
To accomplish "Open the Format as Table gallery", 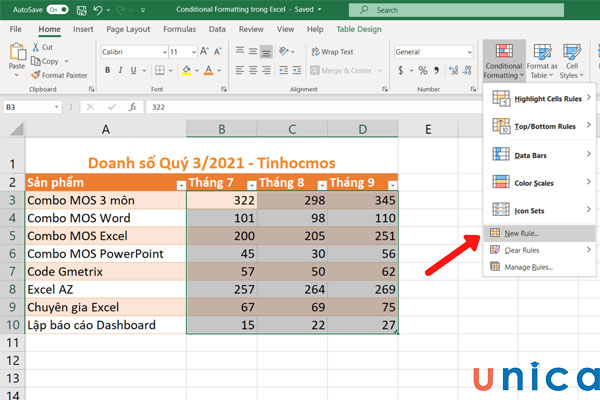I will point(544,60).
